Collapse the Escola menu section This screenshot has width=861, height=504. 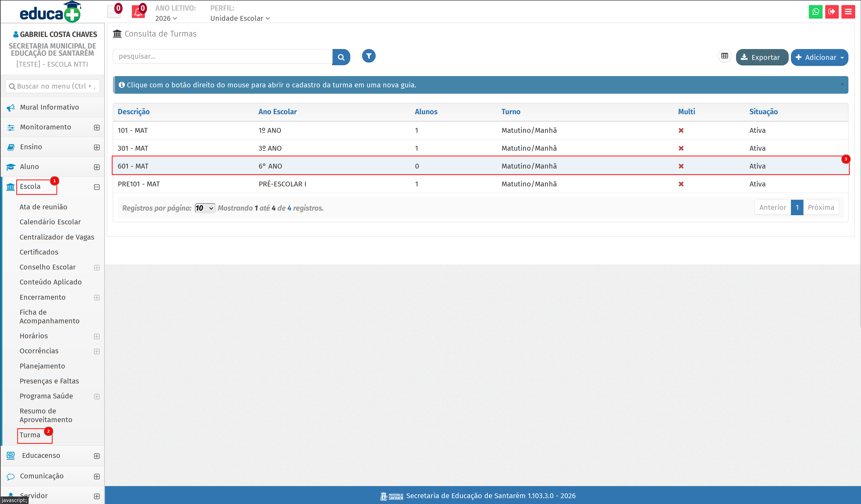tap(97, 187)
